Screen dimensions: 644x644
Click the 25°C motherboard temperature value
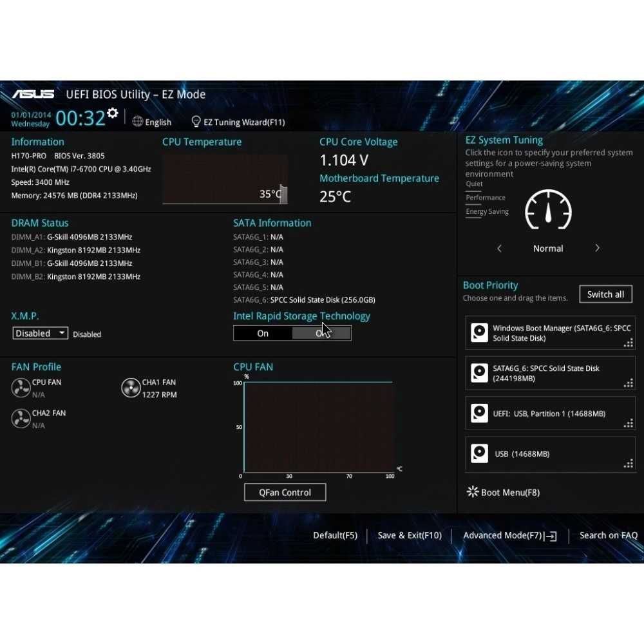(x=336, y=196)
